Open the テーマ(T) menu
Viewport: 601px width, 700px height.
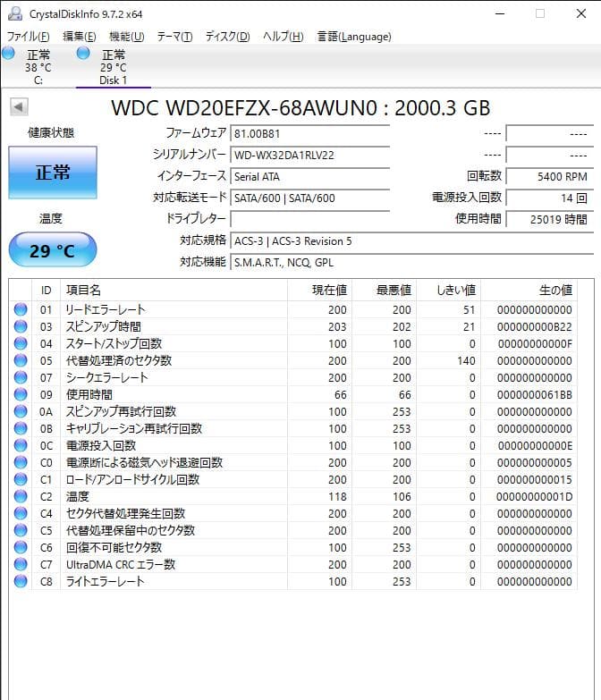(174, 36)
